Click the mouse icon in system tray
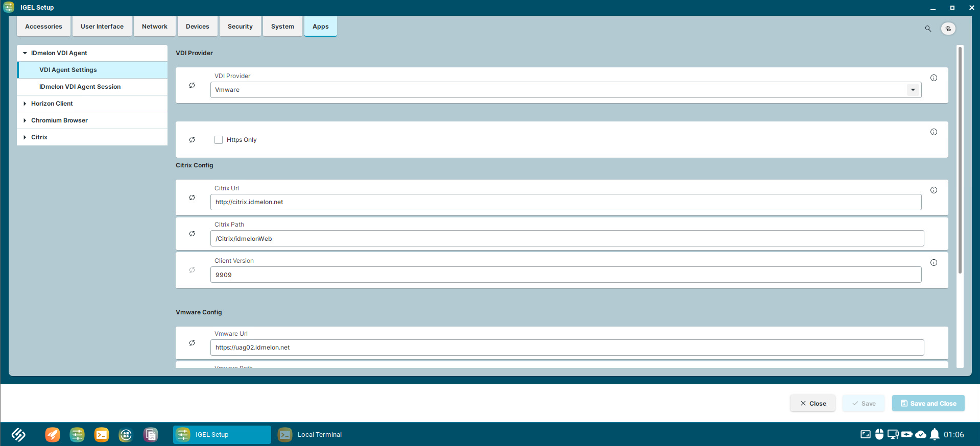 point(879,434)
